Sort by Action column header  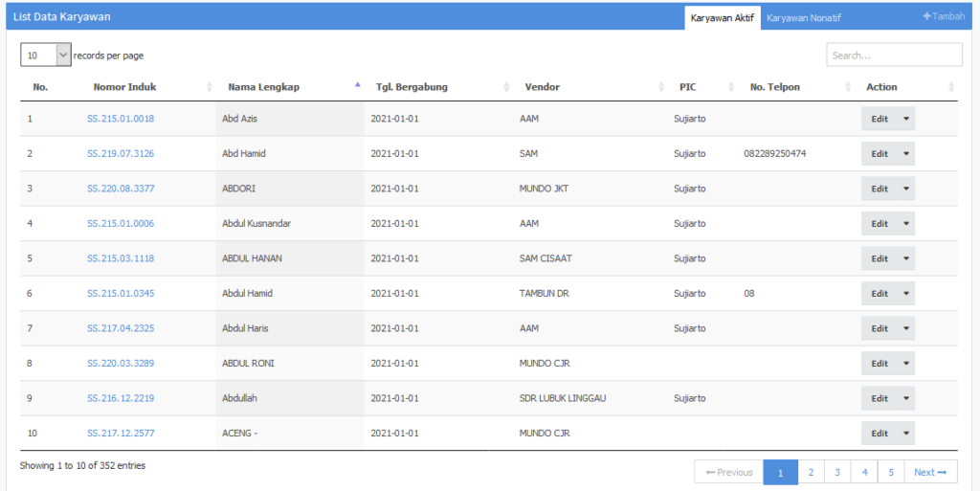(x=905, y=87)
